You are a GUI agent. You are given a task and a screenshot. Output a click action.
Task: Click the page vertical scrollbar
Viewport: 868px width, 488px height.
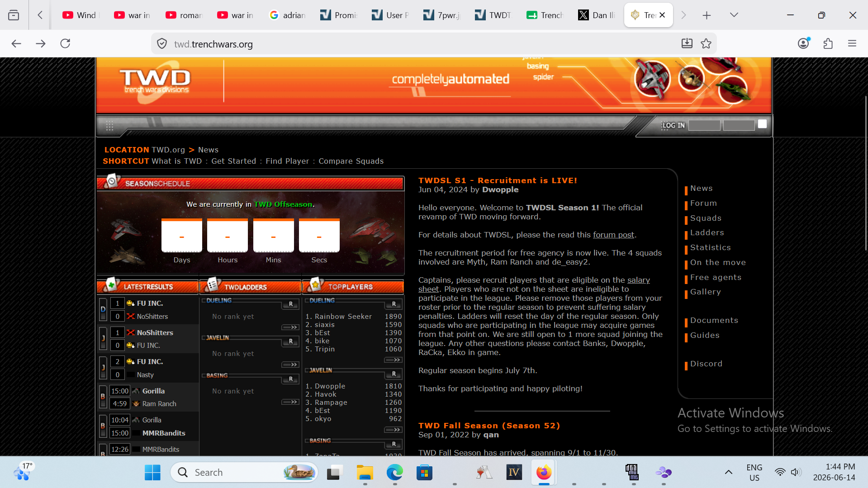coord(866,172)
